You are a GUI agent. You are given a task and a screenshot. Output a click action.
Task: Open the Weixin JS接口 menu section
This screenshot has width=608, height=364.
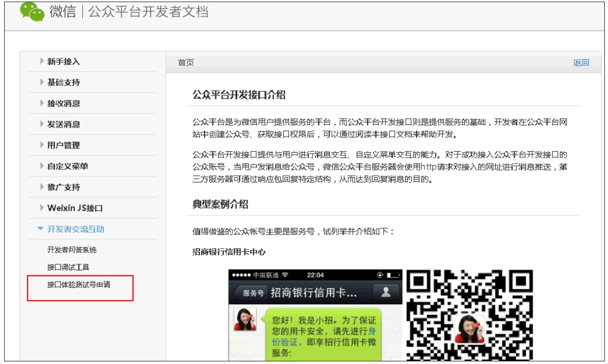point(75,208)
